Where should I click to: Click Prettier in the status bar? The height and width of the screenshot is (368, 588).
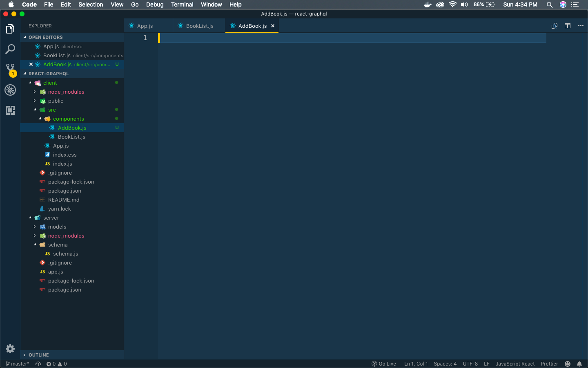[x=549, y=364]
